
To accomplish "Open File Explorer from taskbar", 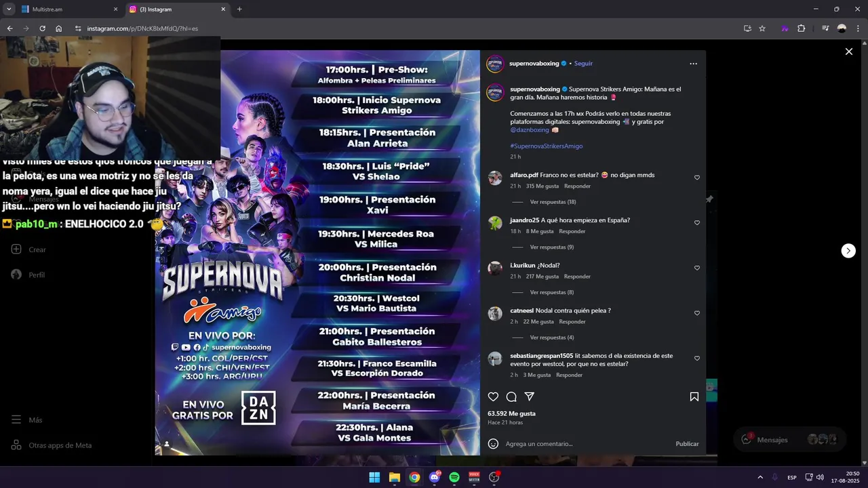I will [395, 477].
